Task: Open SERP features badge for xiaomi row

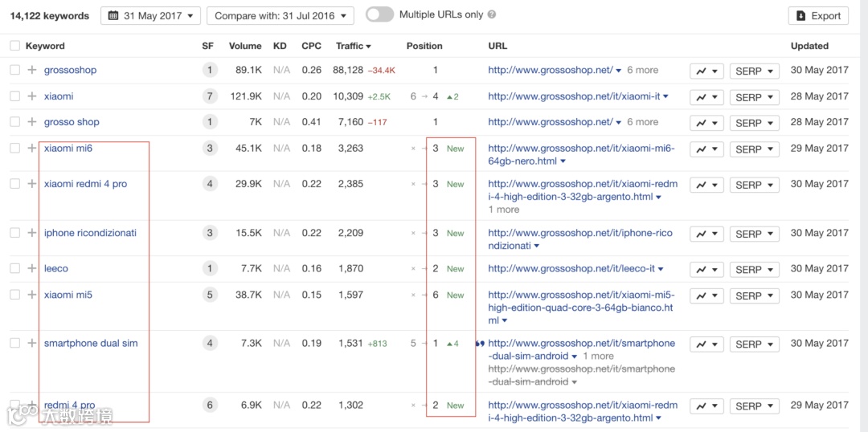Action: [x=209, y=96]
